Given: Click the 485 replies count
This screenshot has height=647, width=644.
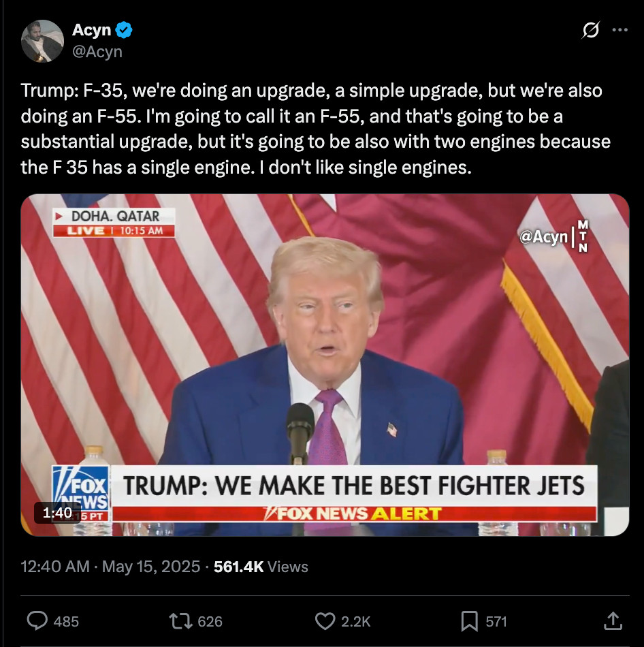Looking at the screenshot, I should (66, 621).
